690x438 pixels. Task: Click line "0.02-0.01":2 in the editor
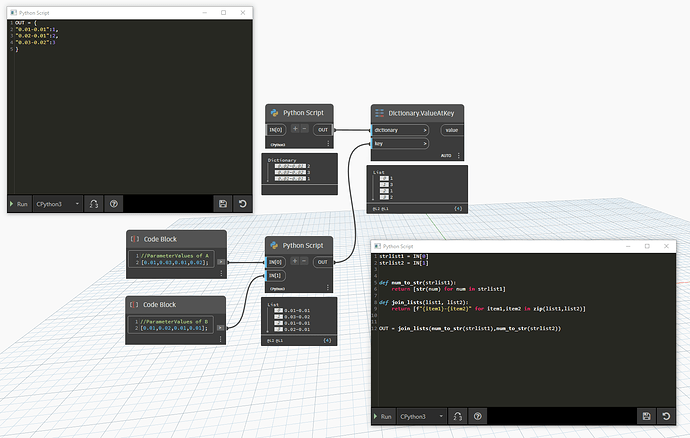[x=37, y=36]
